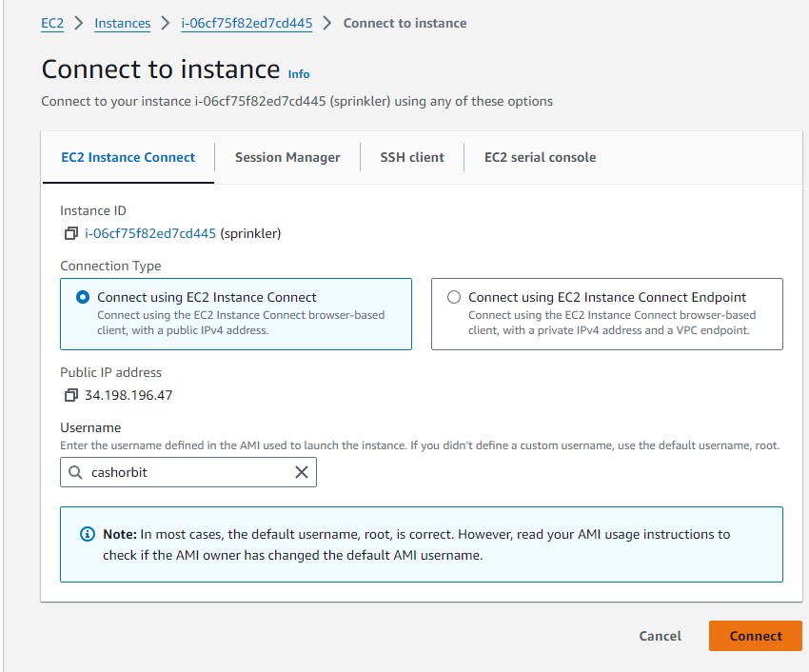The image size is (809, 672).
Task: Clear username field with the X icon
Action: (302, 472)
